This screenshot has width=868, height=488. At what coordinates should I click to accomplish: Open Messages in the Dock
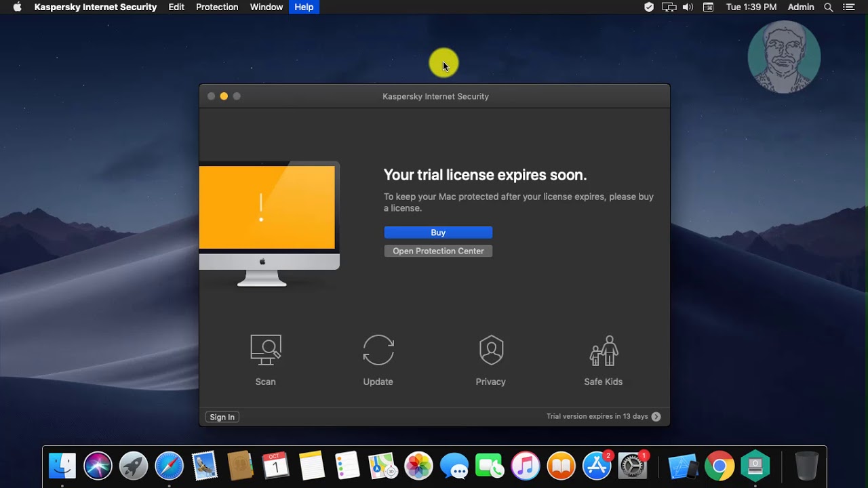click(x=454, y=466)
